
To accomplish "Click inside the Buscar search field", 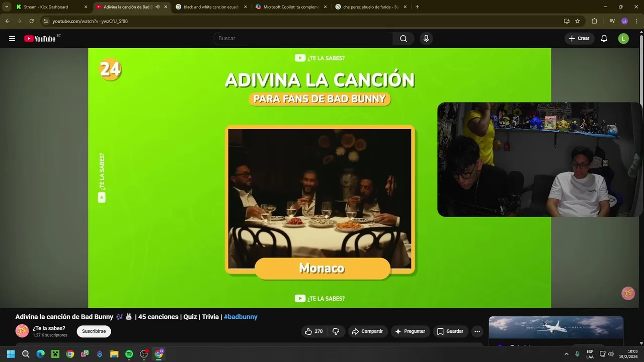I will 303,39.
